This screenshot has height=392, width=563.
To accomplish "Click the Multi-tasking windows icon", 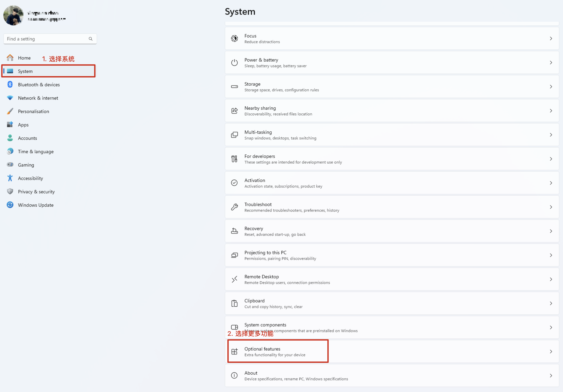I will (234, 135).
